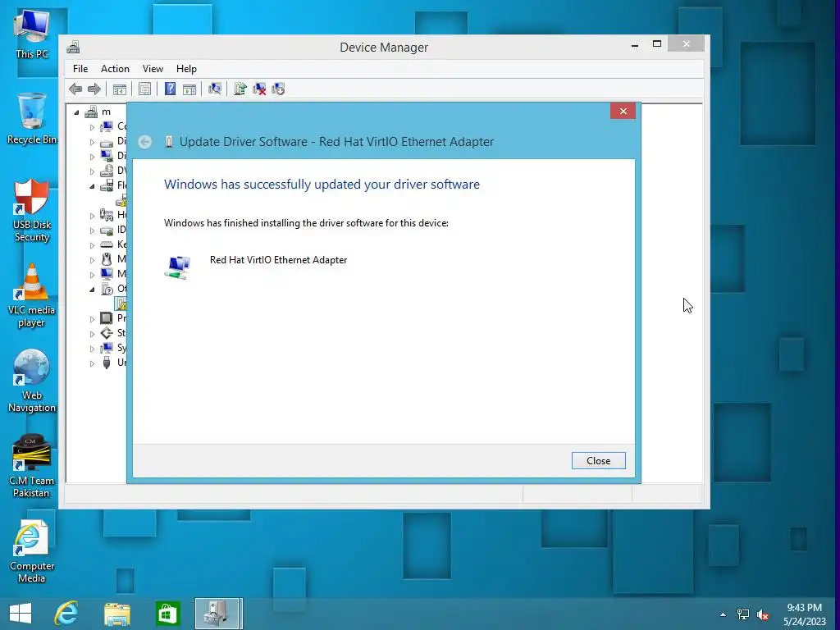Expand the Human Interface Devices category arrow

point(92,216)
